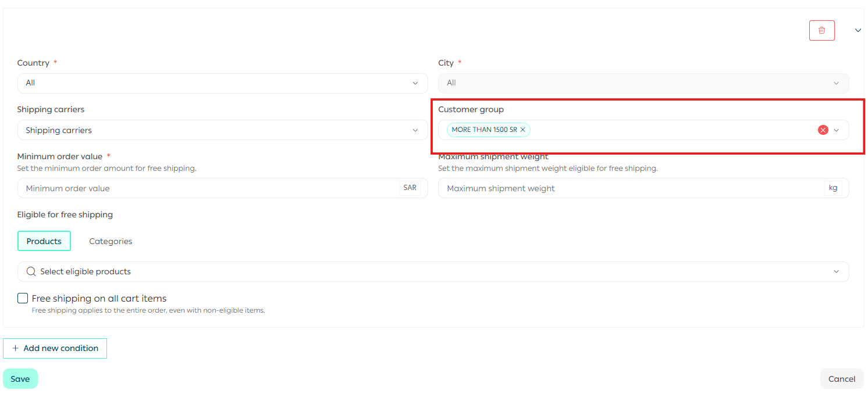868x394 pixels.
Task: Collapse the condition panel with top-right chevron
Action: (x=858, y=30)
